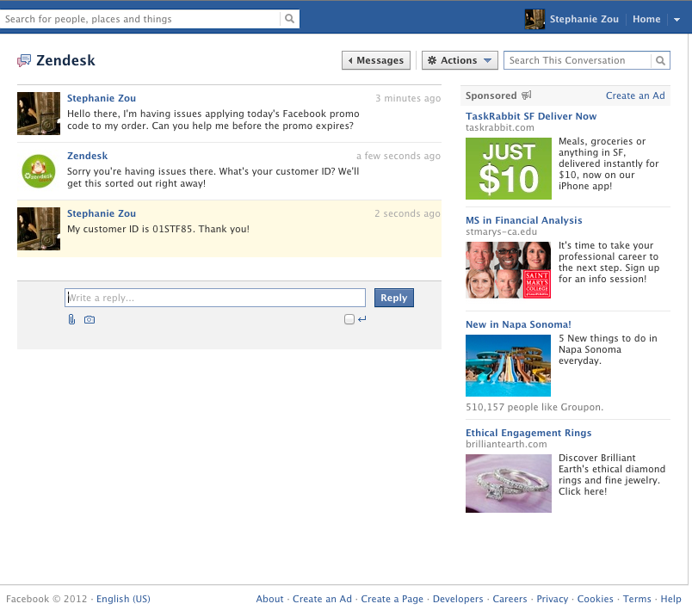Screen dimensions: 692x616
Task: Open the Developers footer link
Action: coord(458,599)
